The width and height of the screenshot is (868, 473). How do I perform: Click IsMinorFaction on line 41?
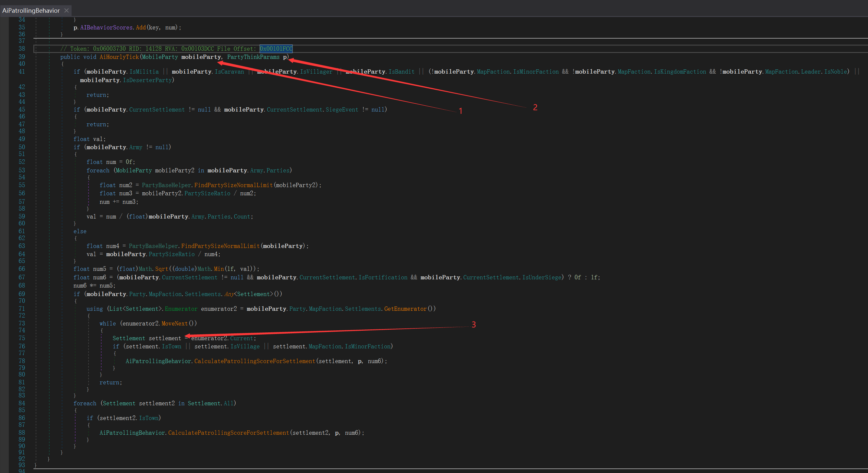[536, 72]
